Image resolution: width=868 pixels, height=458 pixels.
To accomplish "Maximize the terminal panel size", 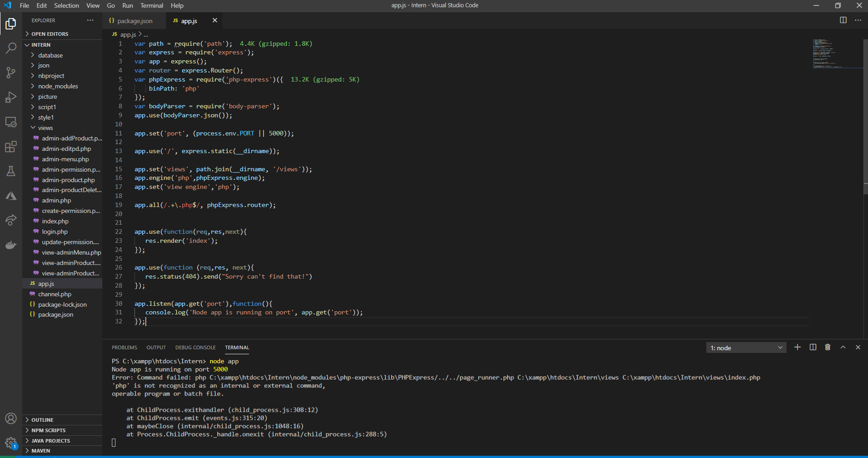I will click(x=843, y=347).
